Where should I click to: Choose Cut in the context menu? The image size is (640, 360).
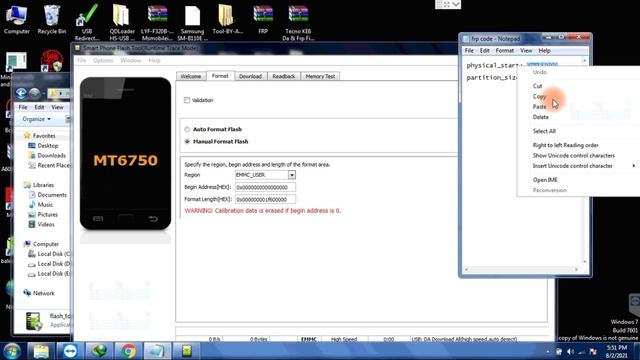[537, 86]
